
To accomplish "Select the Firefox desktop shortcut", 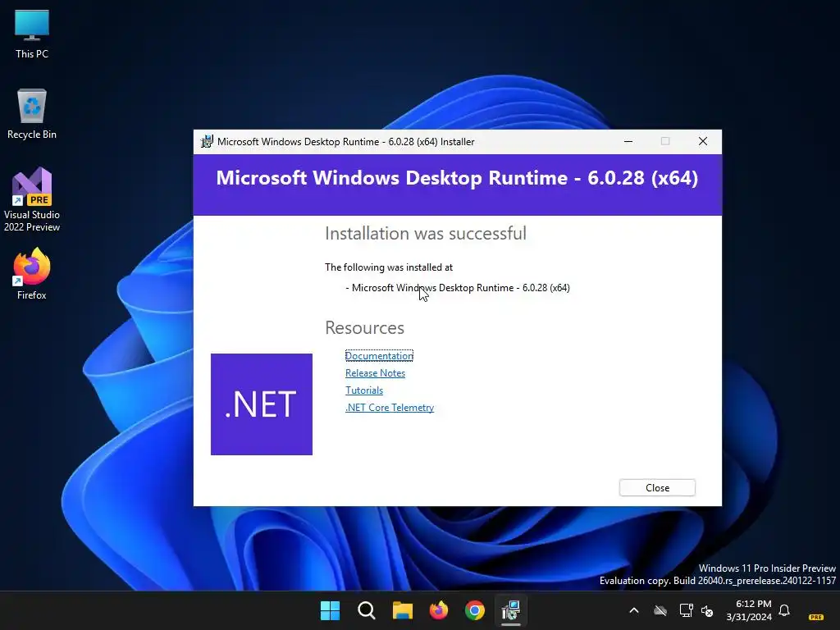I will pyautogui.click(x=32, y=274).
